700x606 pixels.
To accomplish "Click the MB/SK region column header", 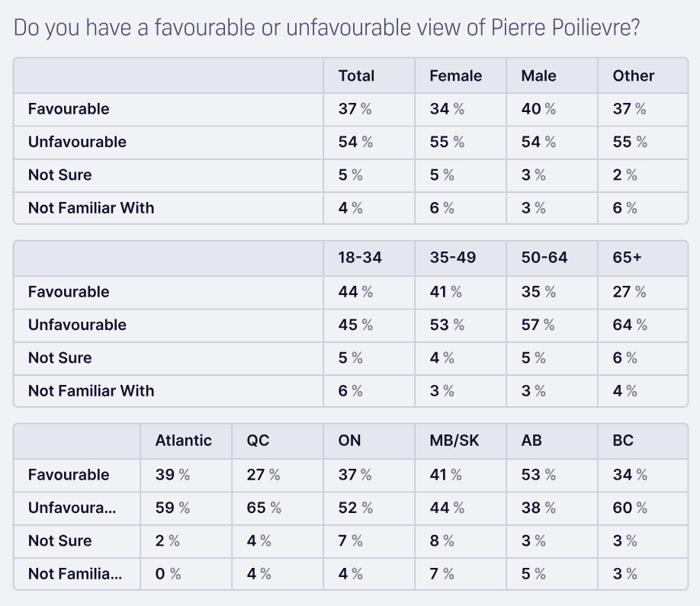I will pos(454,441).
